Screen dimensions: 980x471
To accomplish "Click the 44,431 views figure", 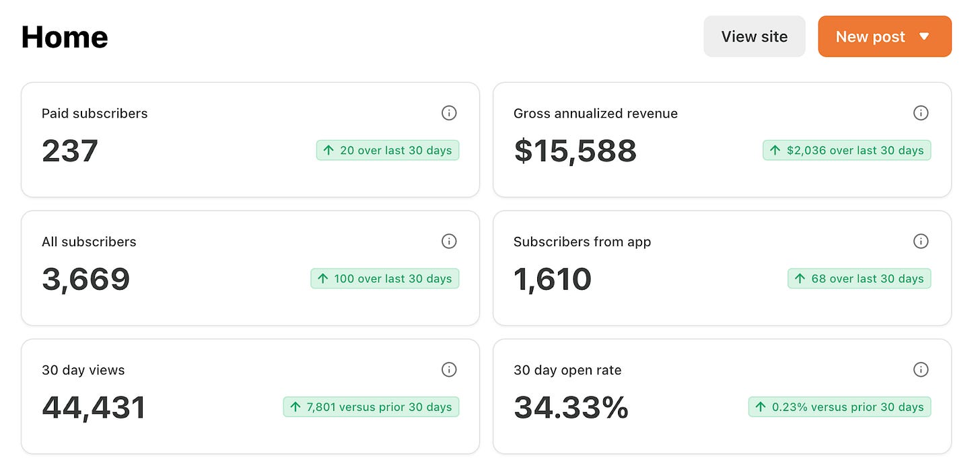I will (94, 407).
